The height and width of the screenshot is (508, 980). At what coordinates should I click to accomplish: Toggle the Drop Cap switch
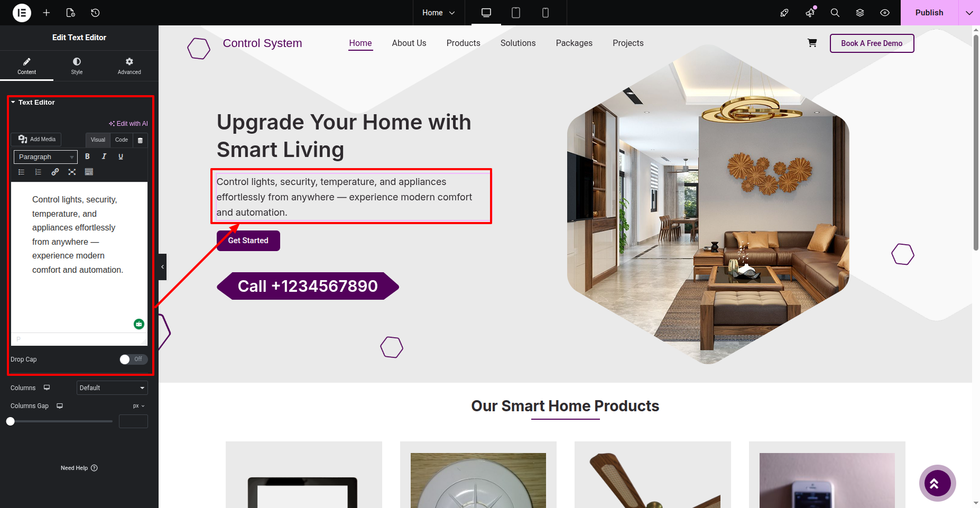click(x=133, y=359)
